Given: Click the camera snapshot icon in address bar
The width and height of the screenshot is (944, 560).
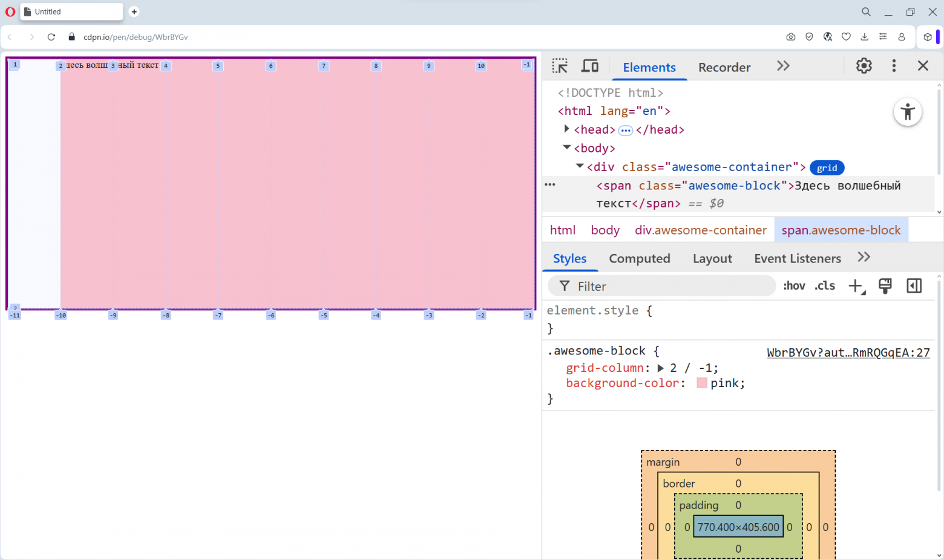Looking at the screenshot, I should pyautogui.click(x=790, y=37).
